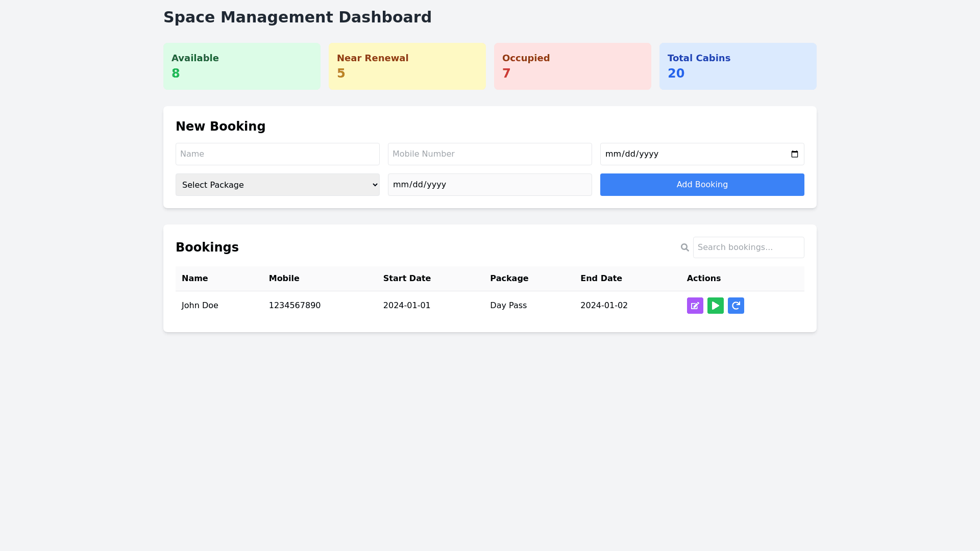Open the Select Package dropdown
Image resolution: width=980 pixels, height=551 pixels.
point(277,185)
